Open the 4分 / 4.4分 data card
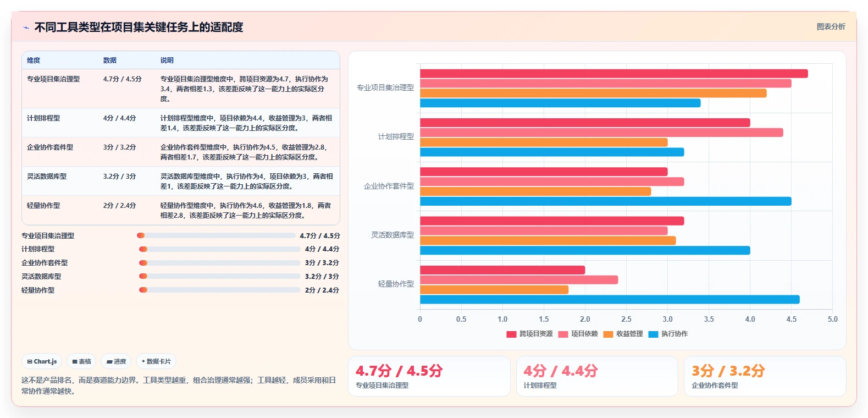This screenshot has height=418, width=868. point(597,376)
